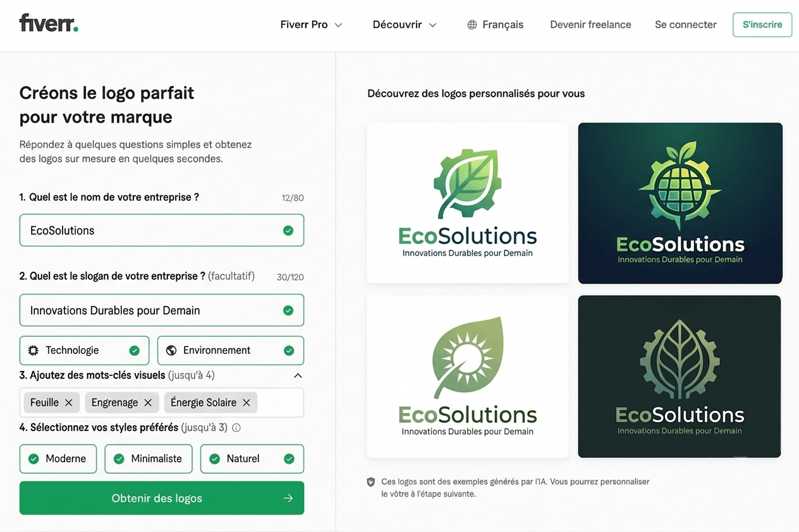Click the info icon beside styles préférés
799x532 pixels.
pos(236,428)
